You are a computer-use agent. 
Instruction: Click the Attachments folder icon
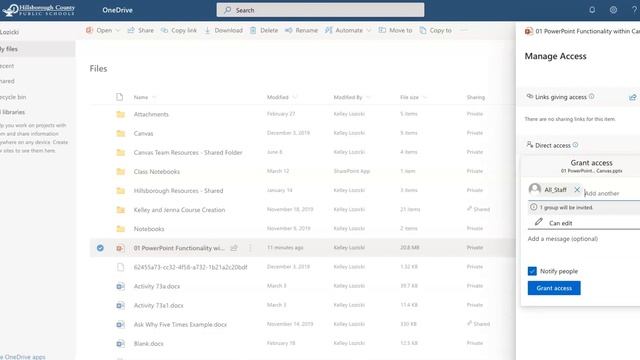click(120, 114)
